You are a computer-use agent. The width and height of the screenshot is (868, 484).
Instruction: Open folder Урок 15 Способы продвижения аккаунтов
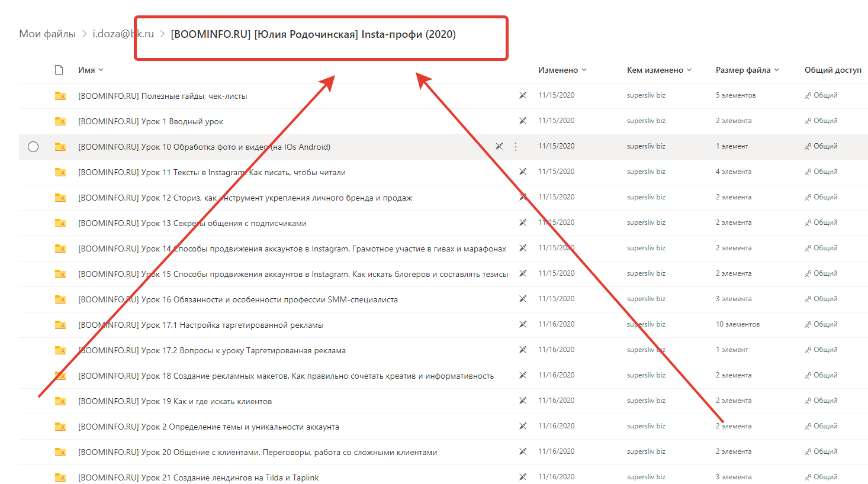point(293,274)
